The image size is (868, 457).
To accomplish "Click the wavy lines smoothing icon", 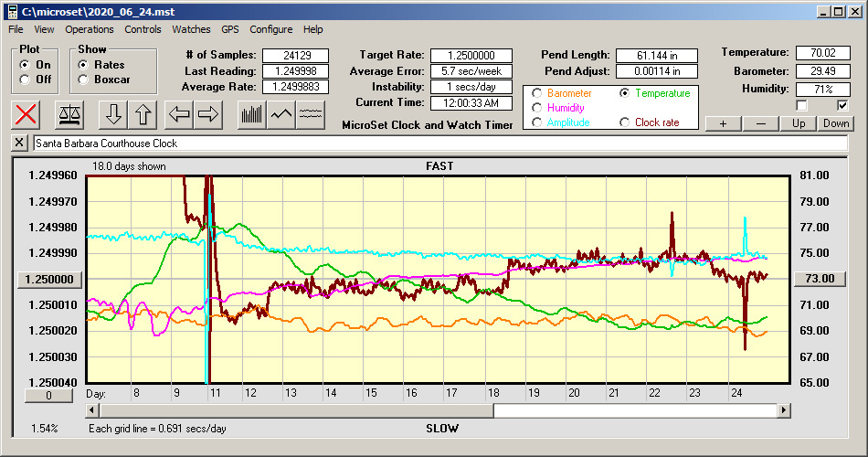I will pos(312,114).
